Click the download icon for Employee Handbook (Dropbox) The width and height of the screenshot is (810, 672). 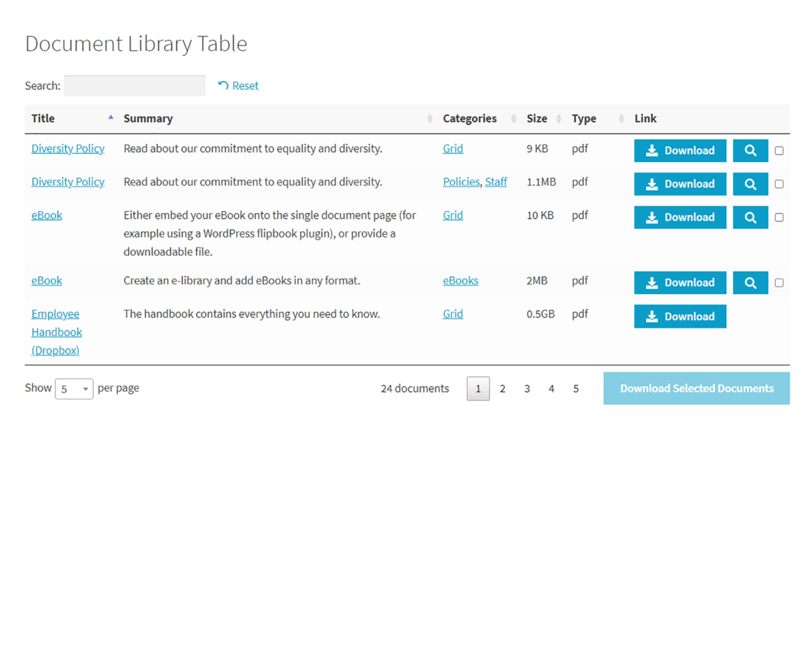[651, 316]
